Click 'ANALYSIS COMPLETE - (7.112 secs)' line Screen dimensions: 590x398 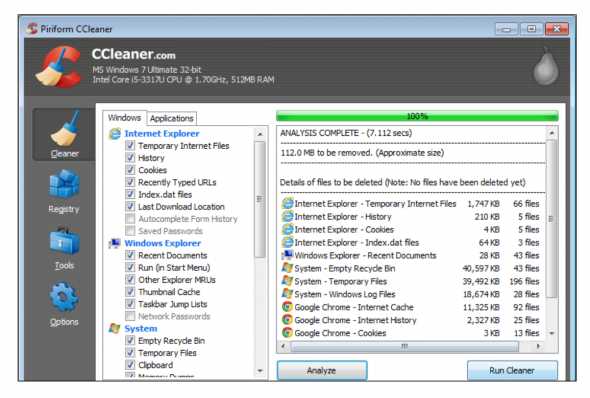[x=346, y=133]
